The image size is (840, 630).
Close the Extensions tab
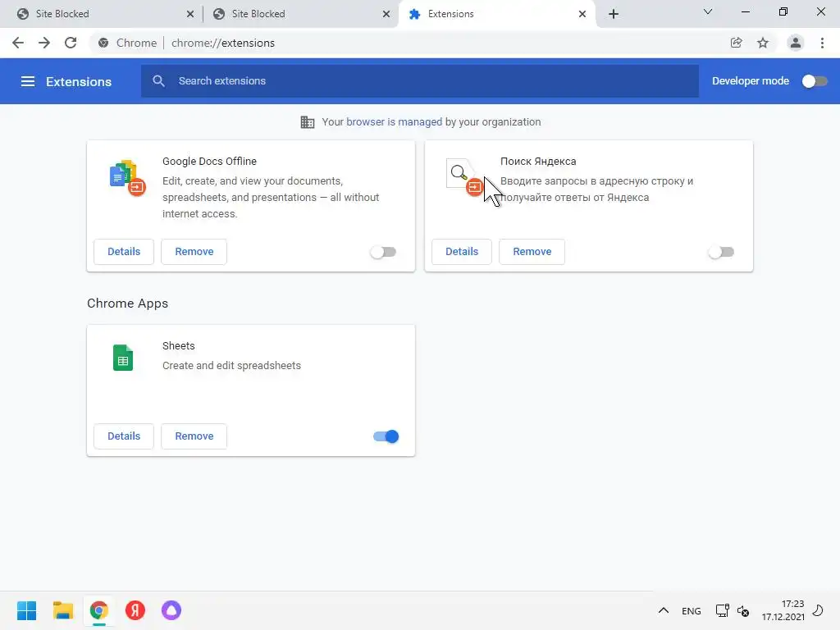(x=582, y=14)
